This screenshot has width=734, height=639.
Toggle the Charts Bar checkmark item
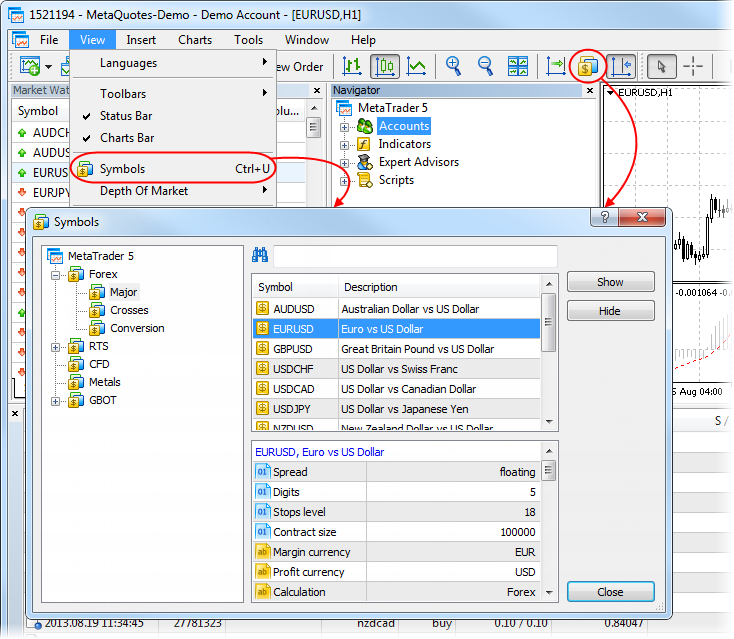(126, 138)
